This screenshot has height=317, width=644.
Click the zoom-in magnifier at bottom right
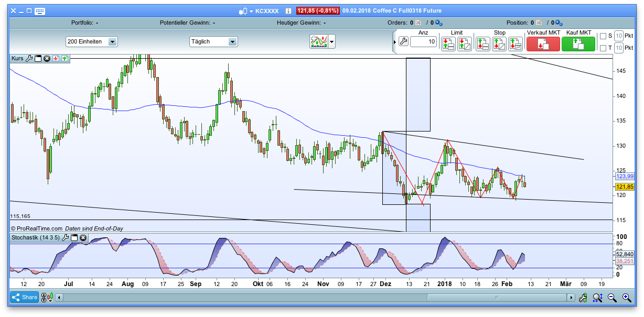tap(628, 297)
